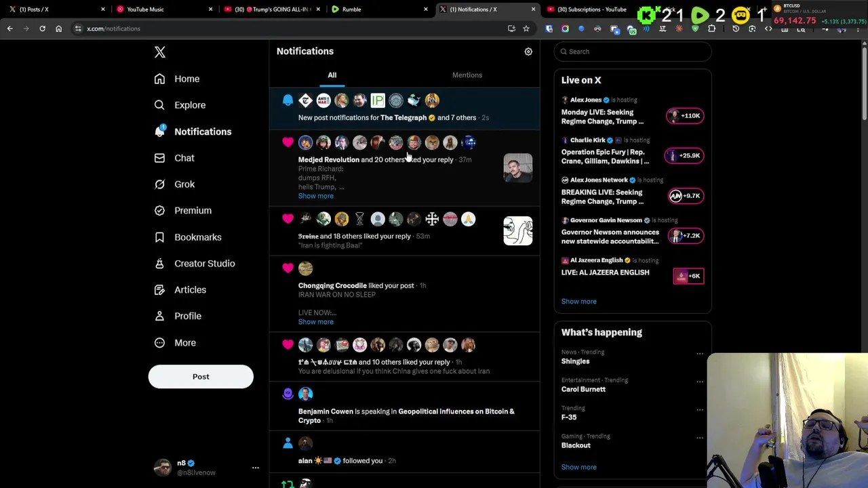Image resolution: width=868 pixels, height=488 pixels.
Task: Expand Show more under Chongqing Crocodile post
Action: point(316,322)
